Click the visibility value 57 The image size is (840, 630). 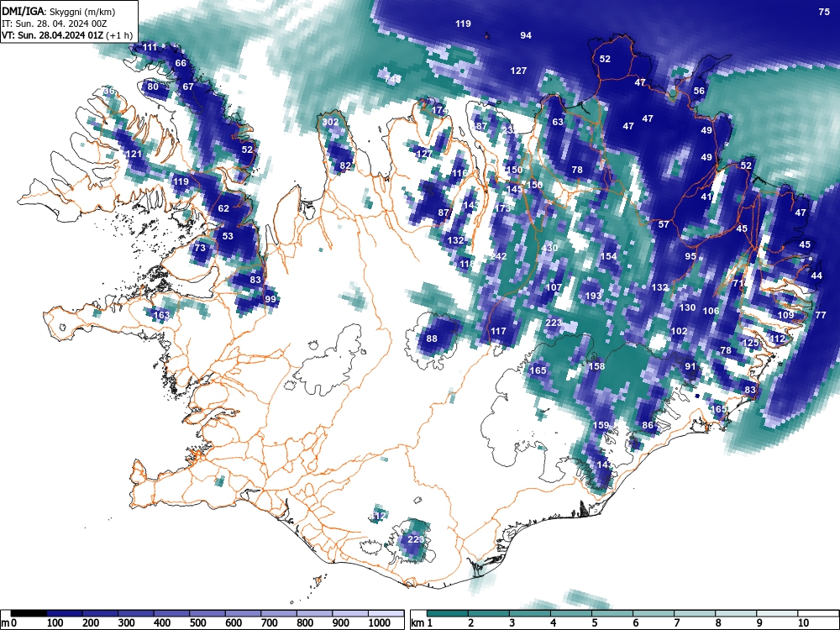(x=664, y=224)
